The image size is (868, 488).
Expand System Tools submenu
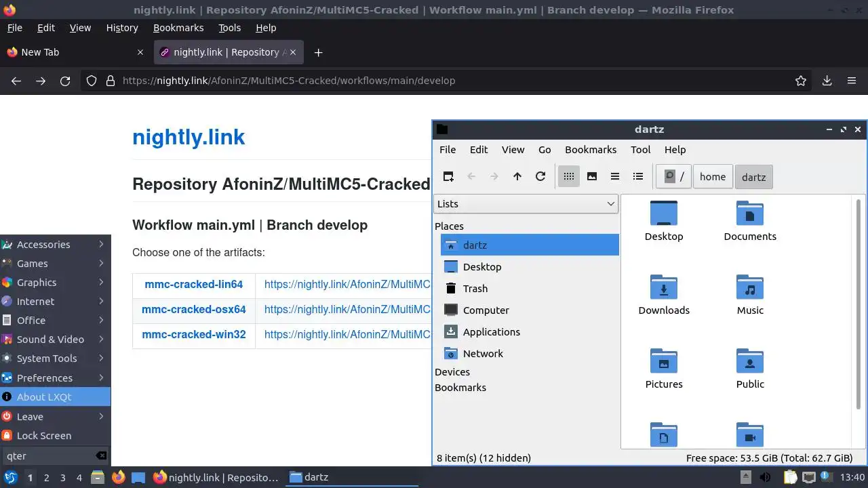(55, 358)
